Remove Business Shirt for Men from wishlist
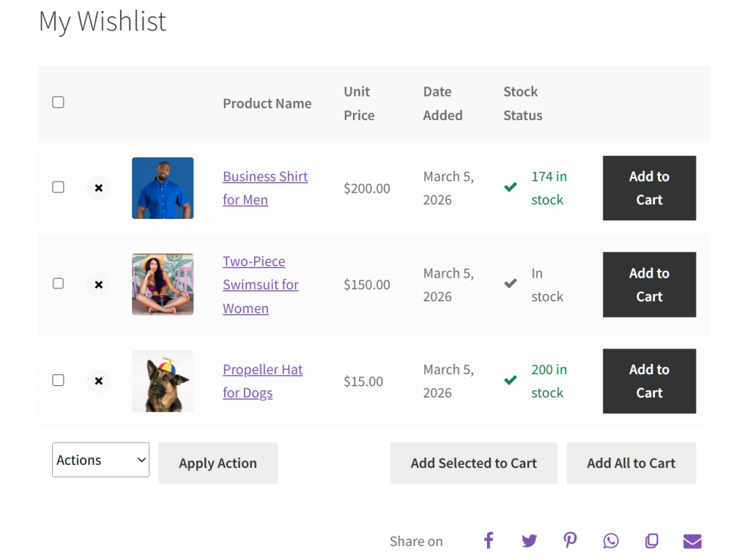Viewport: 750px width, 560px height. click(98, 188)
